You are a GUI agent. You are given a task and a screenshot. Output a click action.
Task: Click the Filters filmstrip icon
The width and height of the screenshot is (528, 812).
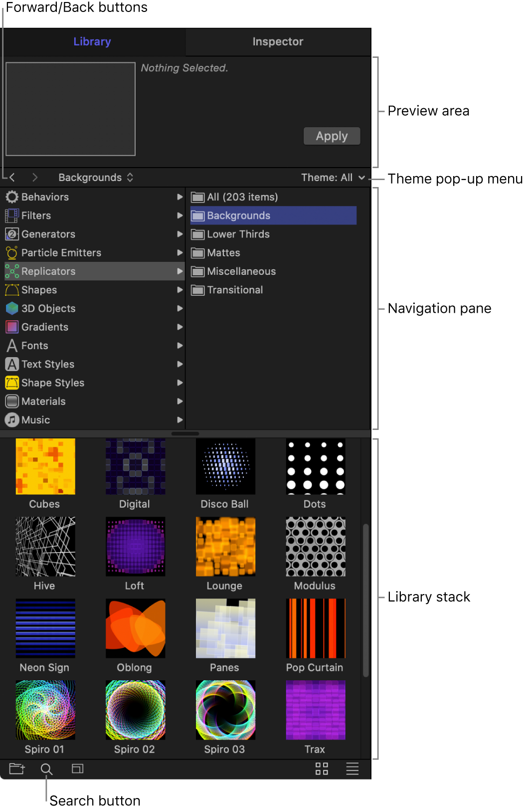coord(12,215)
